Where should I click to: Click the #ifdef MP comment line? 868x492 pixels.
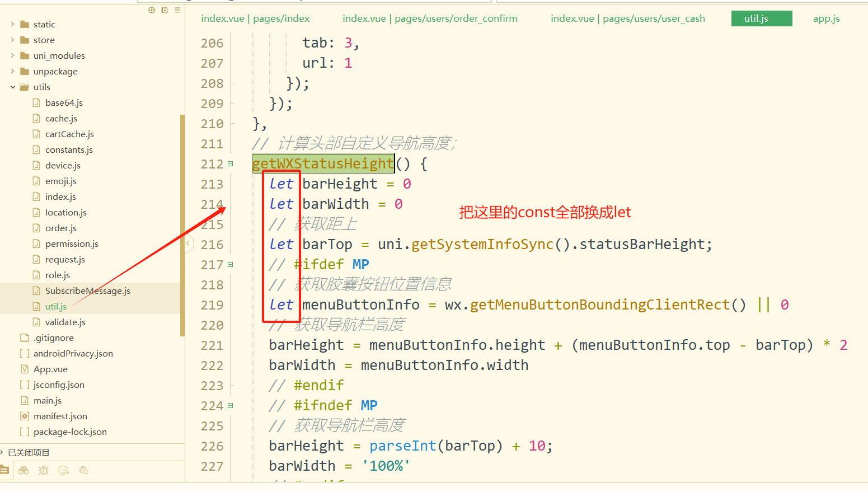319,265
